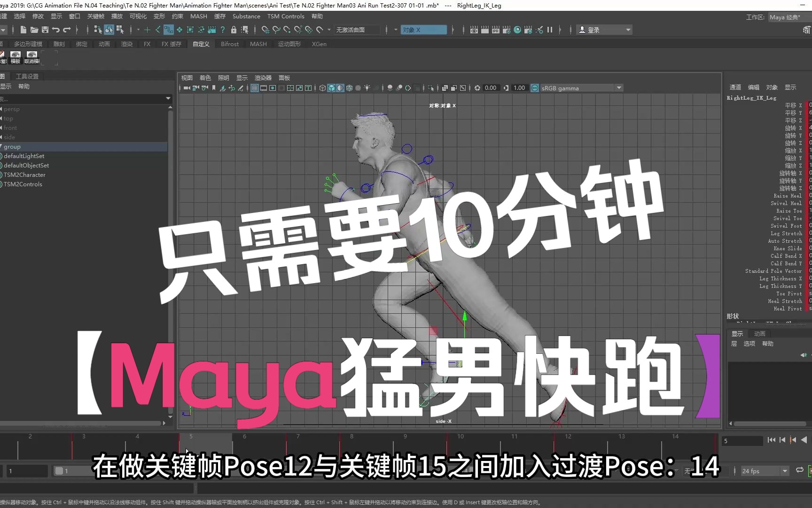
Task: Click the viewport gamma 1.00 field
Action: pyautogui.click(x=519, y=88)
